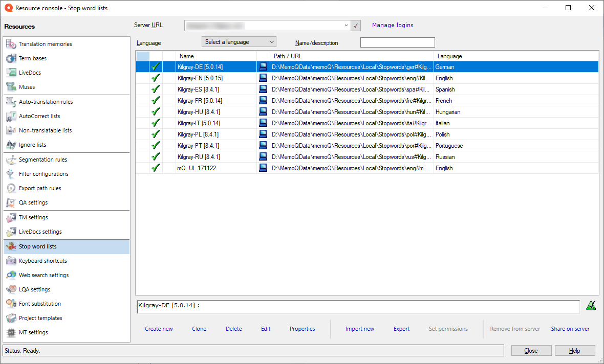This screenshot has width=604, height=364.
Task: Expand the Server URL combo box
Action: point(347,26)
